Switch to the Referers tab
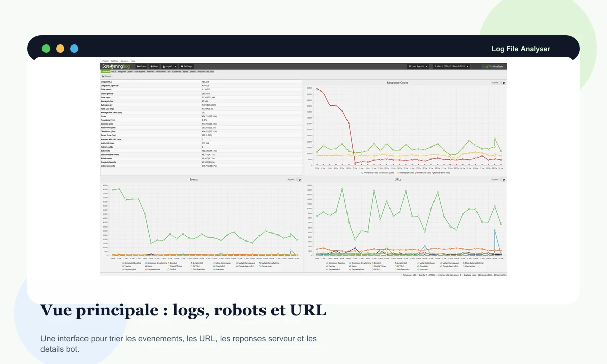The height and width of the screenshot is (364, 607). (151, 72)
